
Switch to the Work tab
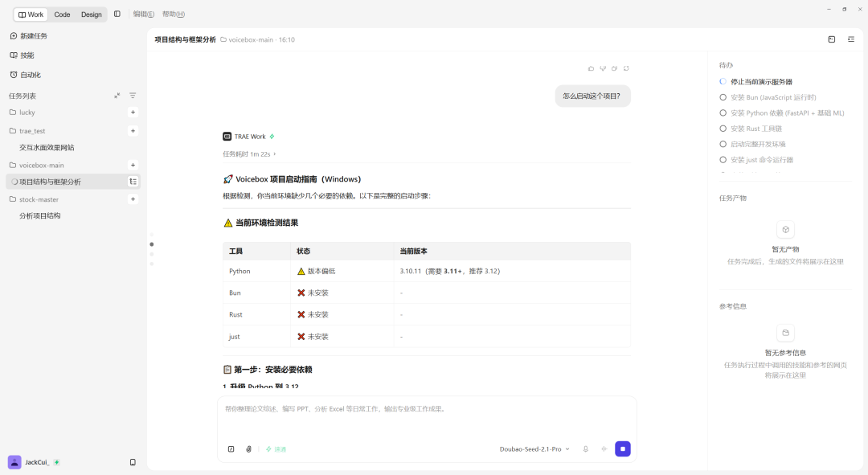point(31,14)
